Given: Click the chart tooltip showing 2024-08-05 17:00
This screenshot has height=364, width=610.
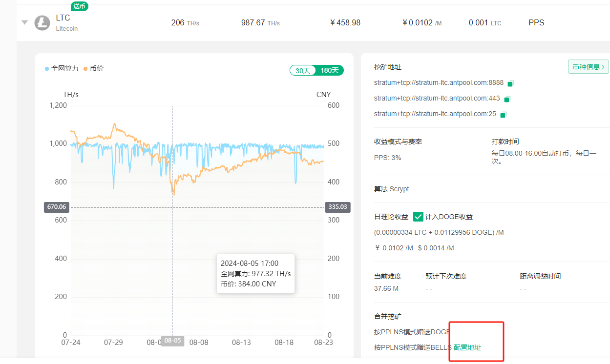Looking at the screenshot, I should pos(255,273).
